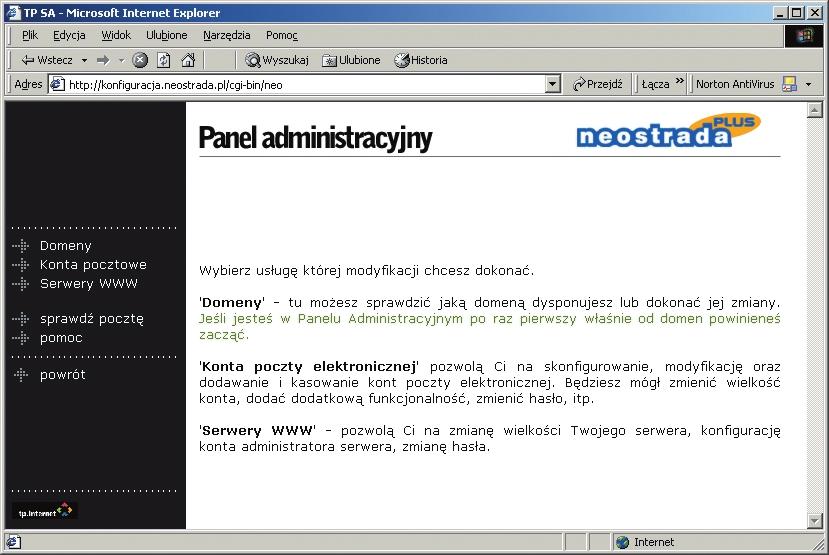829x555 pixels.
Task: Select sprawdź pocztę sidebar link
Action: click(x=91, y=319)
